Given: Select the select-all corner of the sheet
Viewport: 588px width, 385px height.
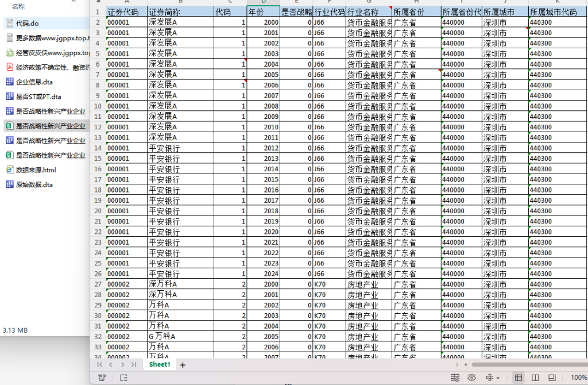Looking at the screenshot, I should click(98, 2).
